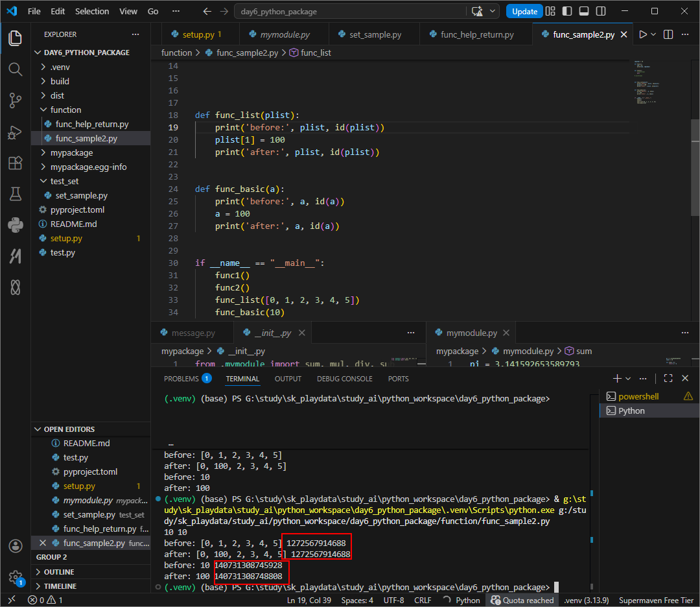The width and height of the screenshot is (700, 607).
Task: Open the Search view in activity bar
Action: (x=15, y=69)
